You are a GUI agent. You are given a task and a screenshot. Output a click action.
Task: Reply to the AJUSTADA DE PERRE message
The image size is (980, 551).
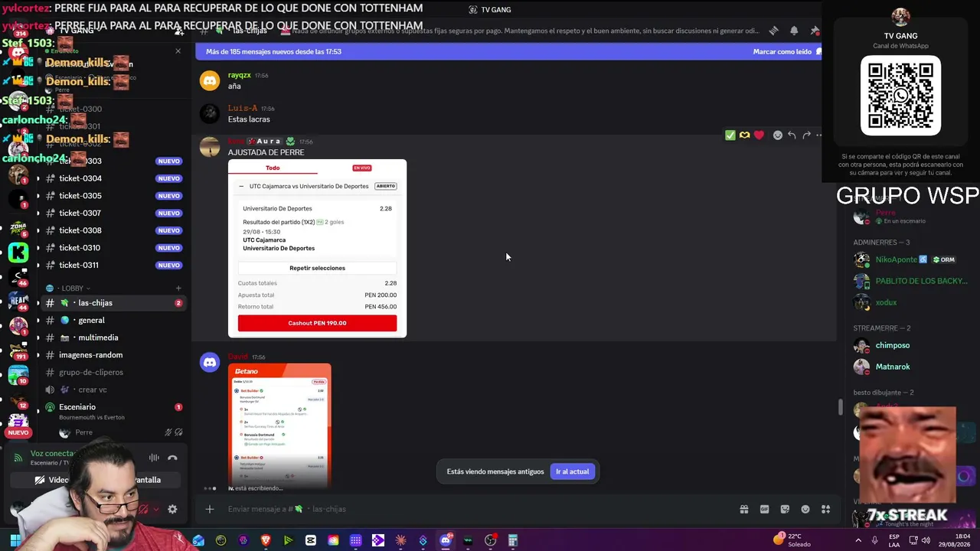tap(792, 135)
